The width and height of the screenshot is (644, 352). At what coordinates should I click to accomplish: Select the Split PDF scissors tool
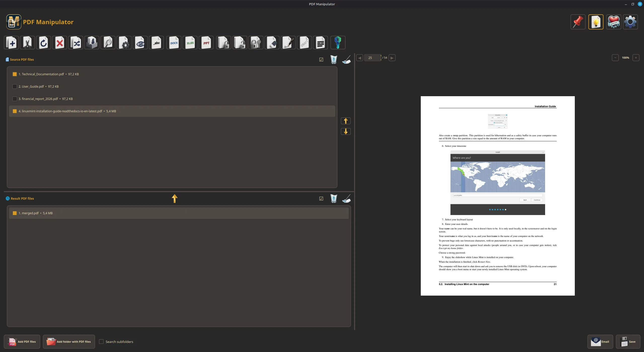pyautogui.click(x=27, y=43)
